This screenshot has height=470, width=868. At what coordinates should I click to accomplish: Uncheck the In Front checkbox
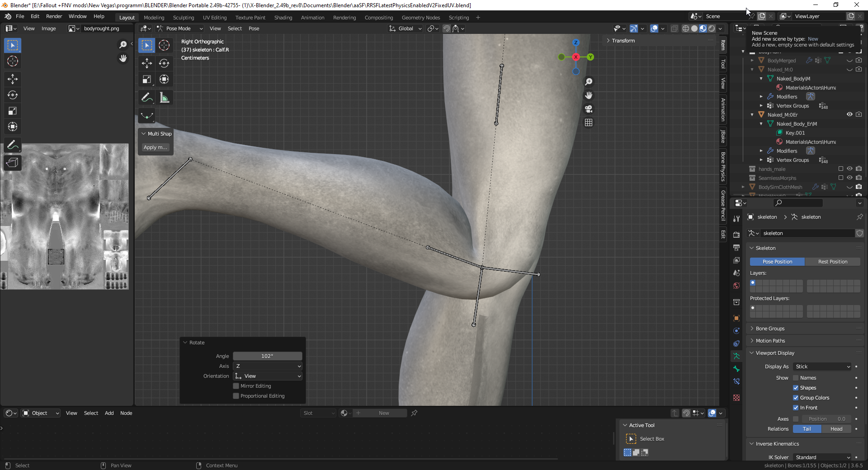(796, 408)
